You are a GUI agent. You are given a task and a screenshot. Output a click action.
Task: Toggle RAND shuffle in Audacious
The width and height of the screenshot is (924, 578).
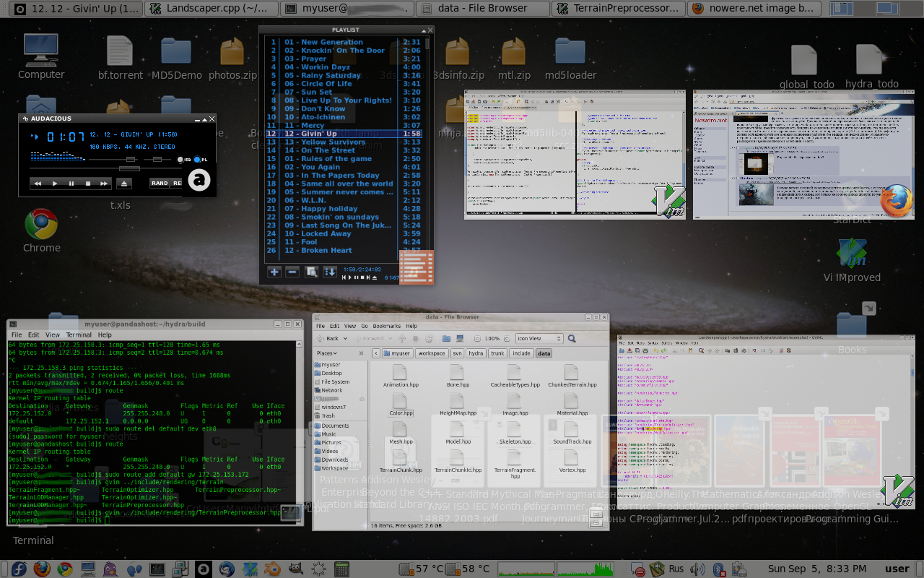coord(160,184)
